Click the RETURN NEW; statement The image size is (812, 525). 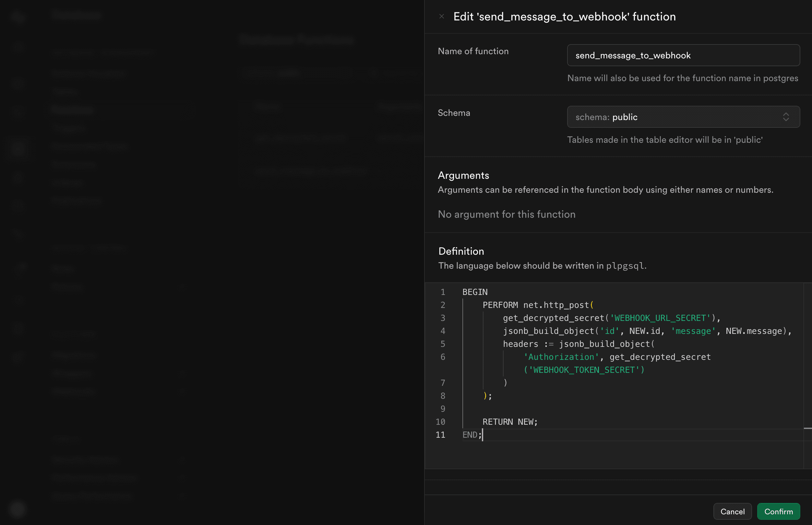(x=510, y=422)
